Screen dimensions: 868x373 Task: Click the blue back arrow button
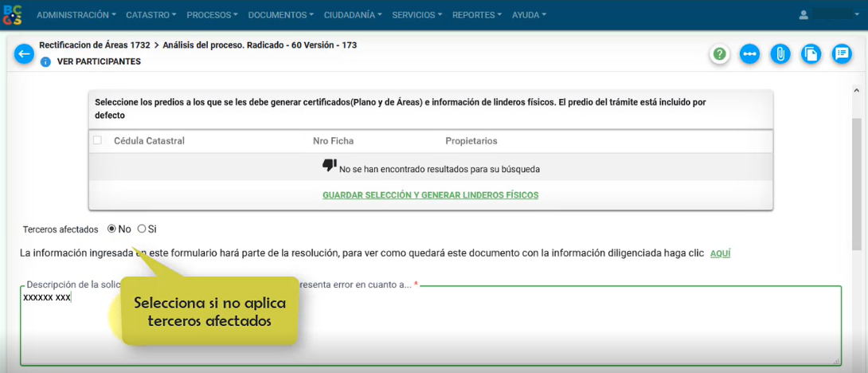(x=24, y=54)
